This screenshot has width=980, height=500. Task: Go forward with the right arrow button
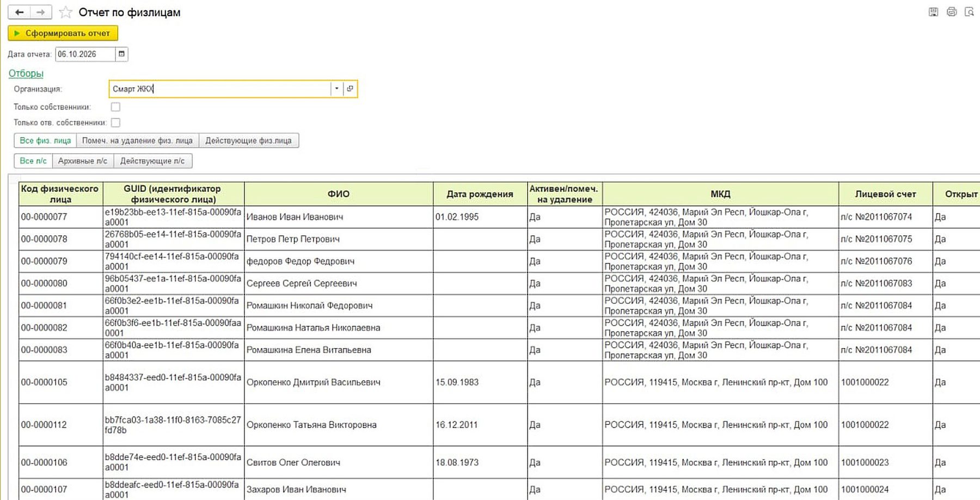click(41, 12)
